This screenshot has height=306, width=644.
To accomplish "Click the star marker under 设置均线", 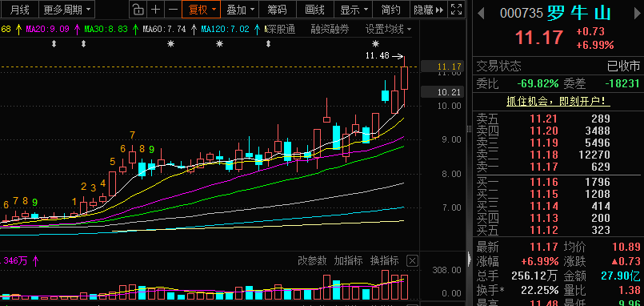I will [x=375, y=43].
